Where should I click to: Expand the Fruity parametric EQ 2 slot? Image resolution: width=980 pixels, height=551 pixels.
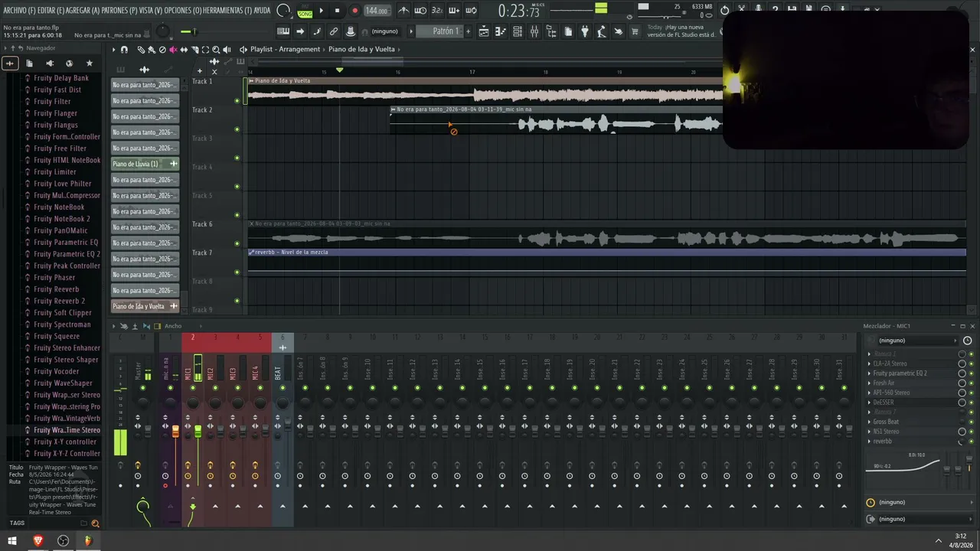(869, 373)
